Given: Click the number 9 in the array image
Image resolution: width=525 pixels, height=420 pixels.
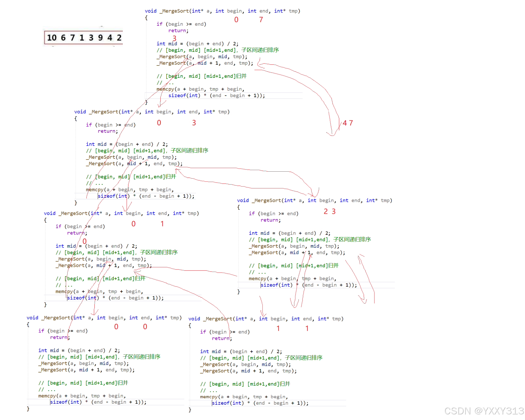Looking at the screenshot, I should coord(100,38).
